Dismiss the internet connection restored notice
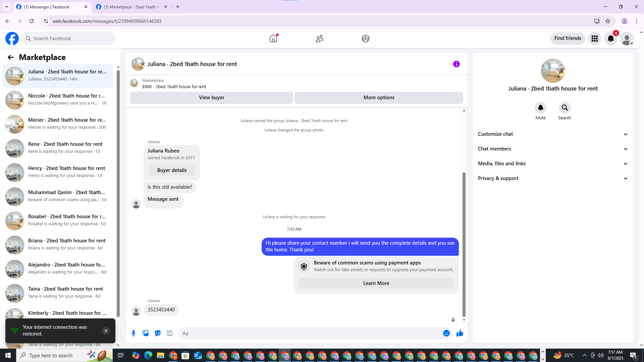The width and height of the screenshot is (644, 362). pos(106,331)
